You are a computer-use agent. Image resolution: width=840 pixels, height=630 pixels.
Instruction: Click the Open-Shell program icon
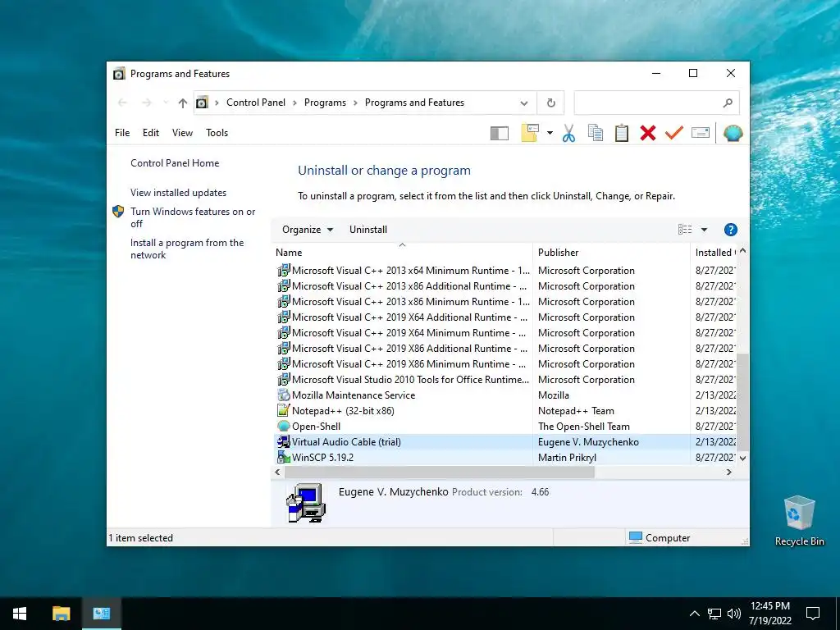(x=283, y=427)
